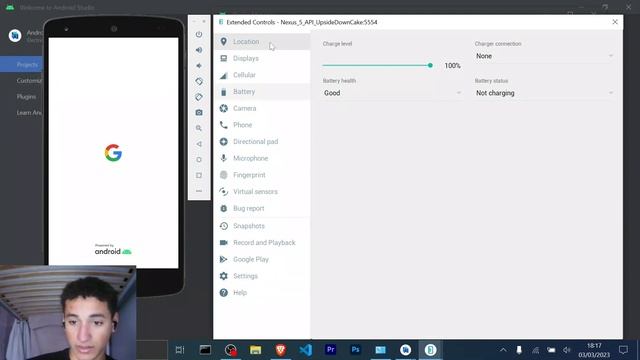The width and height of the screenshot is (640, 360).
Task: Open Task View on the taskbar
Action: (180, 350)
